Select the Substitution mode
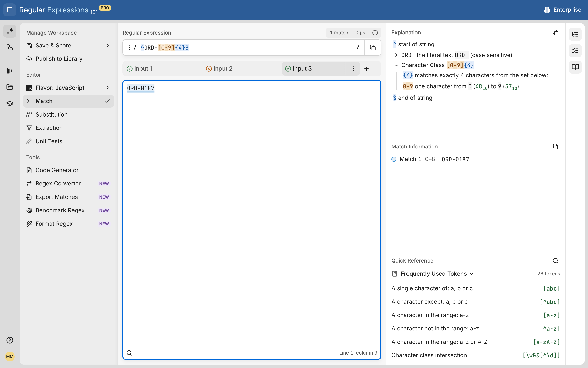 pyautogui.click(x=68, y=114)
